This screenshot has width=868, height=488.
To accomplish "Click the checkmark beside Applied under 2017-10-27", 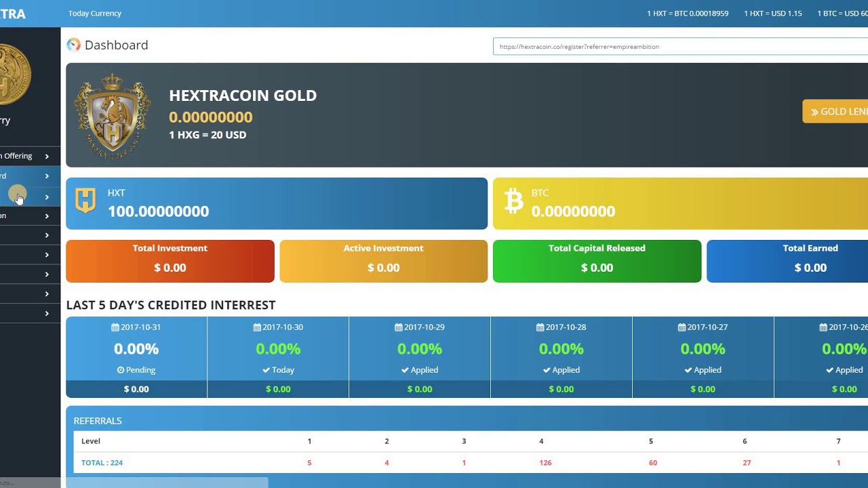I will click(688, 370).
